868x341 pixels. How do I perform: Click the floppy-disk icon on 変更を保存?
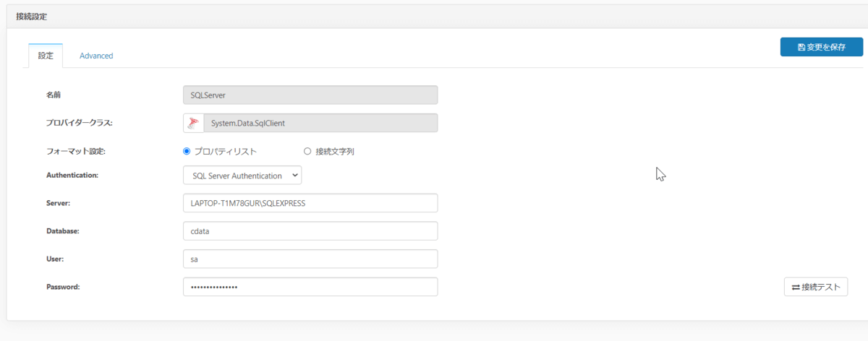(x=801, y=48)
